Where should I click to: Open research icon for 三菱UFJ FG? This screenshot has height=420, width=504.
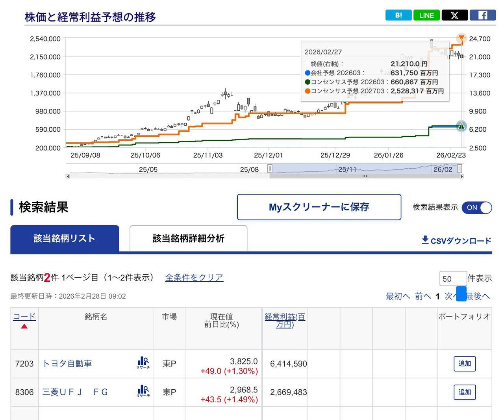143,391
